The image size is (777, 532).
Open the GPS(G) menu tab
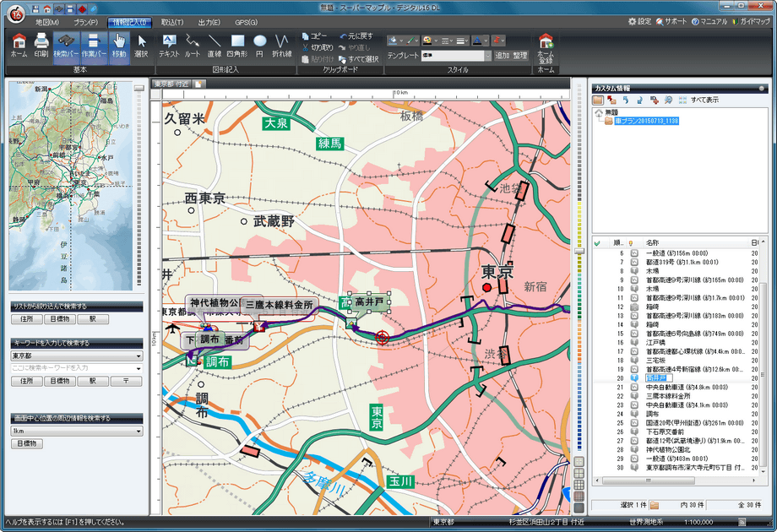click(247, 22)
